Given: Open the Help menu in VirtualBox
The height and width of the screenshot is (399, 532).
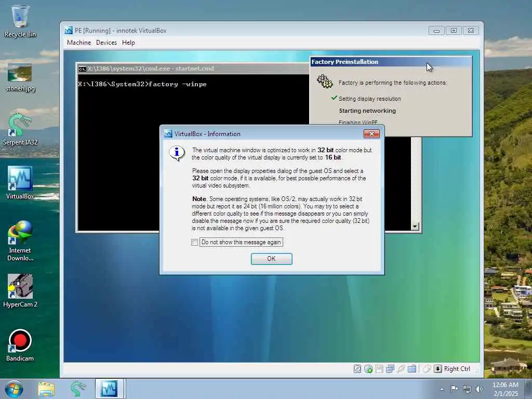Looking at the screenshot, I should coord(129,43).
